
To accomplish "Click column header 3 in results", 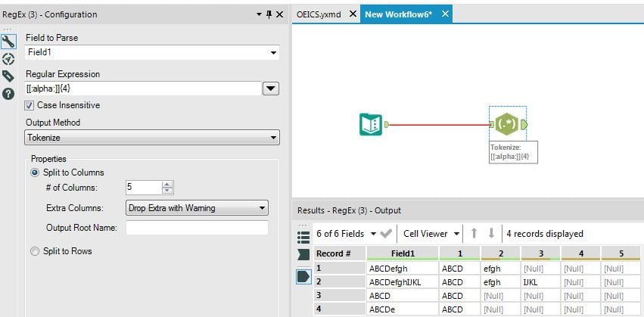I will 540,253.
